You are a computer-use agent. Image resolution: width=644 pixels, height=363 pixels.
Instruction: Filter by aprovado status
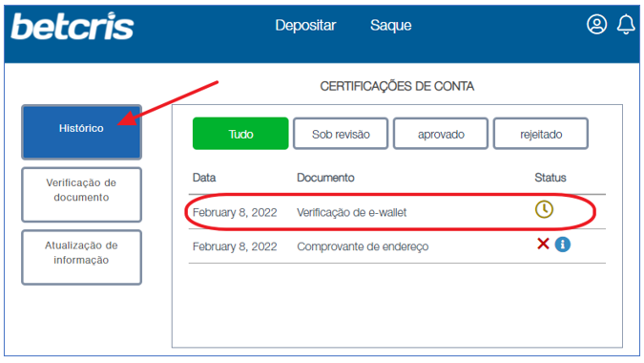tap(441, 134)
